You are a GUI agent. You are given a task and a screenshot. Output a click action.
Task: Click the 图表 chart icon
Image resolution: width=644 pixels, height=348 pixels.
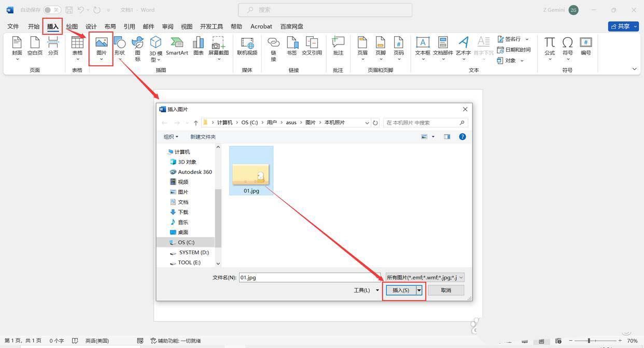198,46
